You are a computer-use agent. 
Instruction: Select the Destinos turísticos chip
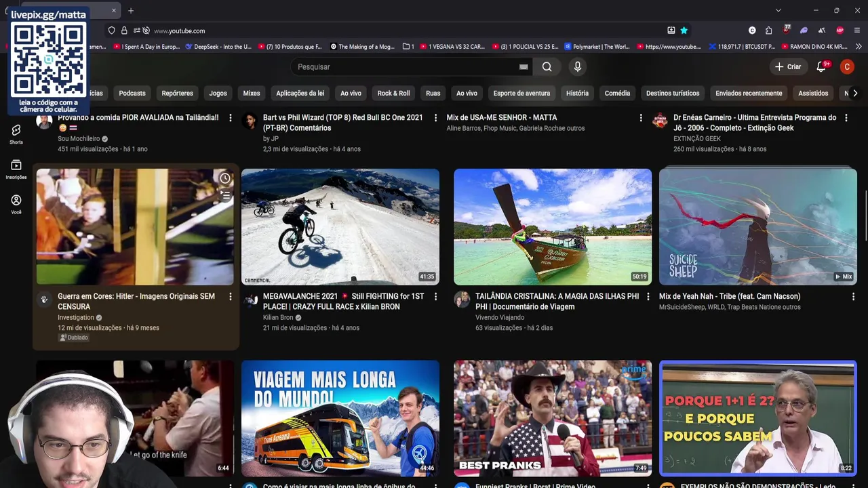(x=673, y=94)
